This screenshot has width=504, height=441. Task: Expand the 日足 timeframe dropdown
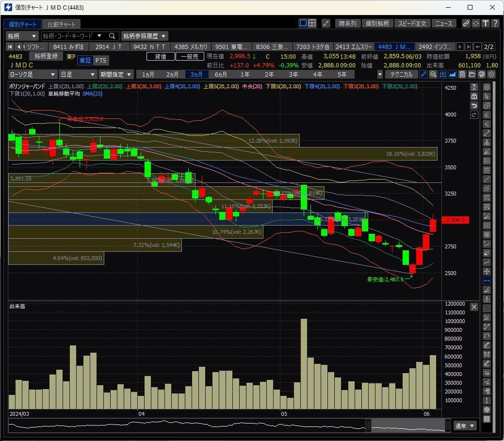click(78, 74)
